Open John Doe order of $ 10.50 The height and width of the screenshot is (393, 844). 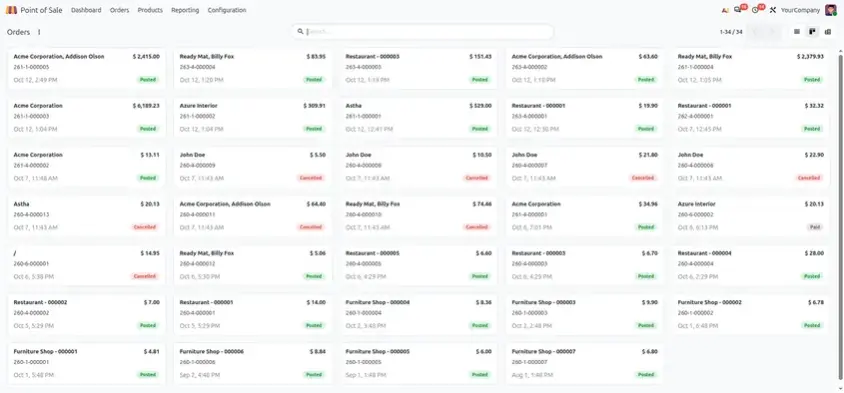[x=419, y=167]
